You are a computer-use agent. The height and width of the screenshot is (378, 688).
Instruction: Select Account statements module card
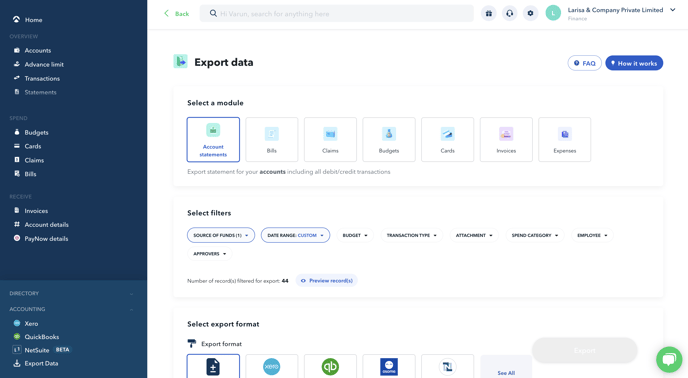(x=213, y=140)
